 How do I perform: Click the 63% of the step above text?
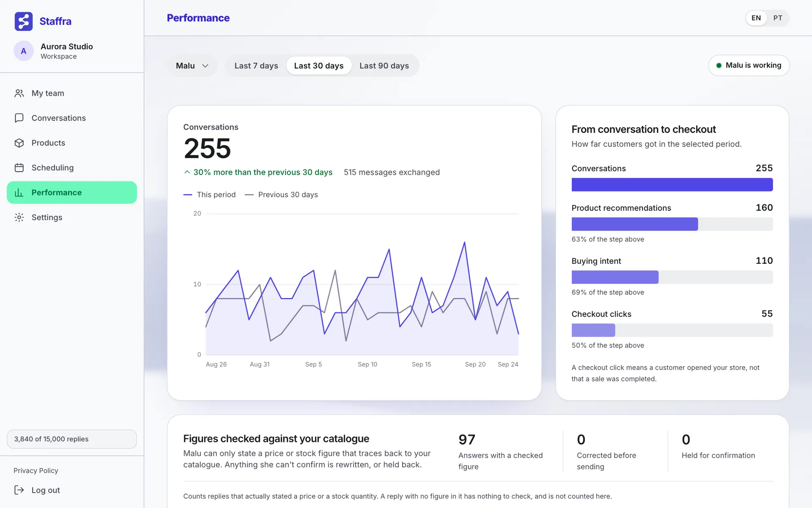tap(608, 239)
